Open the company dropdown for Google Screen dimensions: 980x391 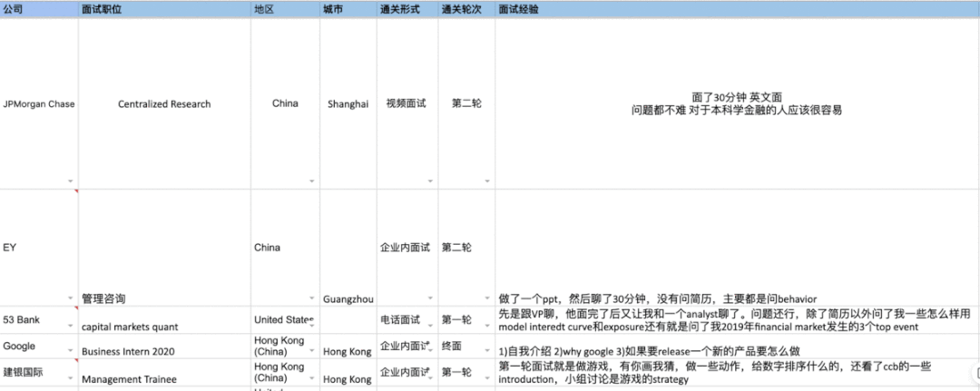[71, 351]
